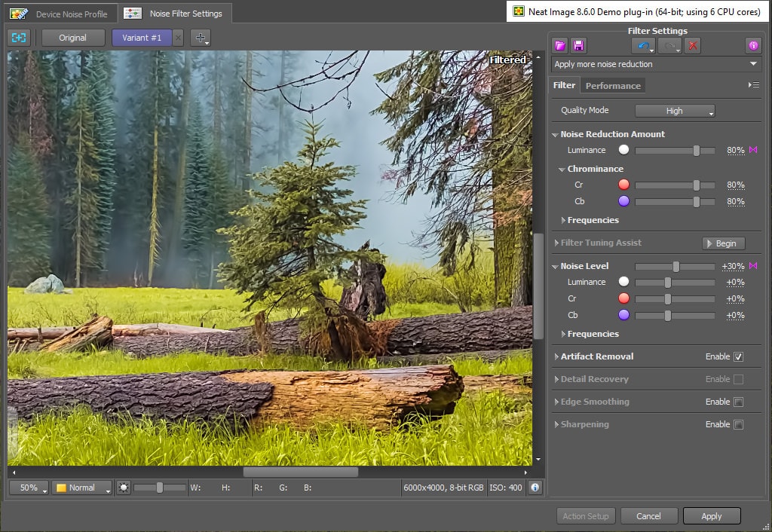Open the 'Apply more noise reduction' preset dropdown

pyautogui.click(x=656, y=64)
